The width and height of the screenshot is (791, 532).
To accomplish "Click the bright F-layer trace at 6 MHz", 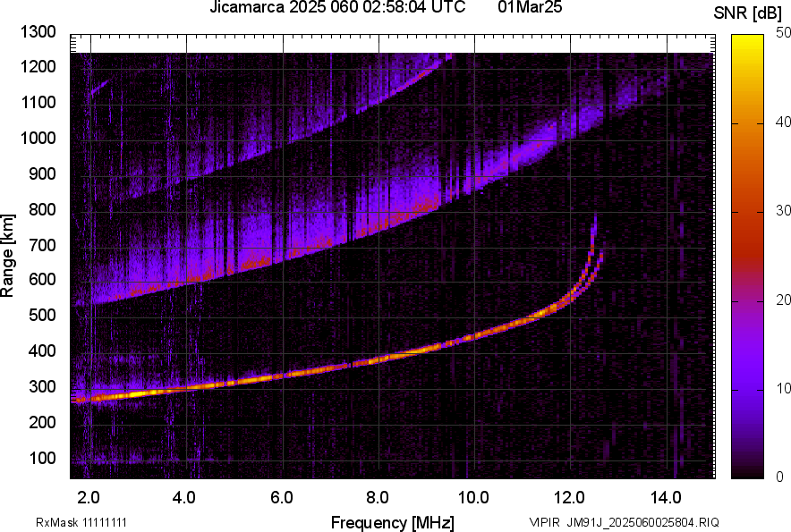I will (283, 375).
